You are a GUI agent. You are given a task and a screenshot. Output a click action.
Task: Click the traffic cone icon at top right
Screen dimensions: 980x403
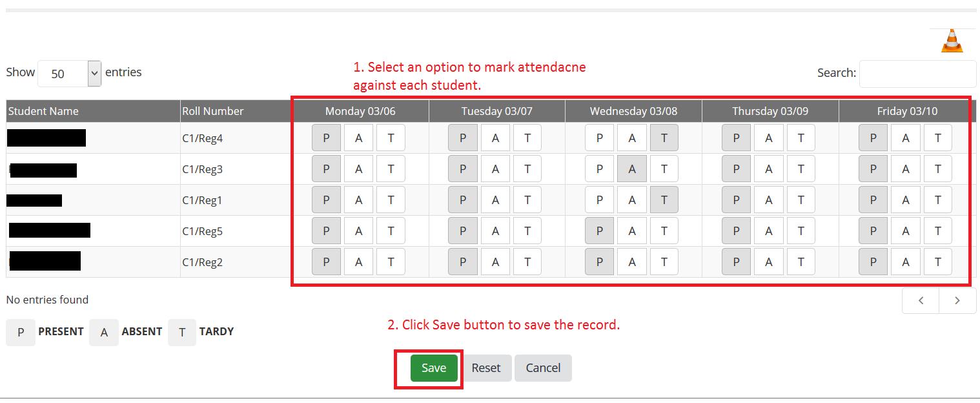[952, 41]
